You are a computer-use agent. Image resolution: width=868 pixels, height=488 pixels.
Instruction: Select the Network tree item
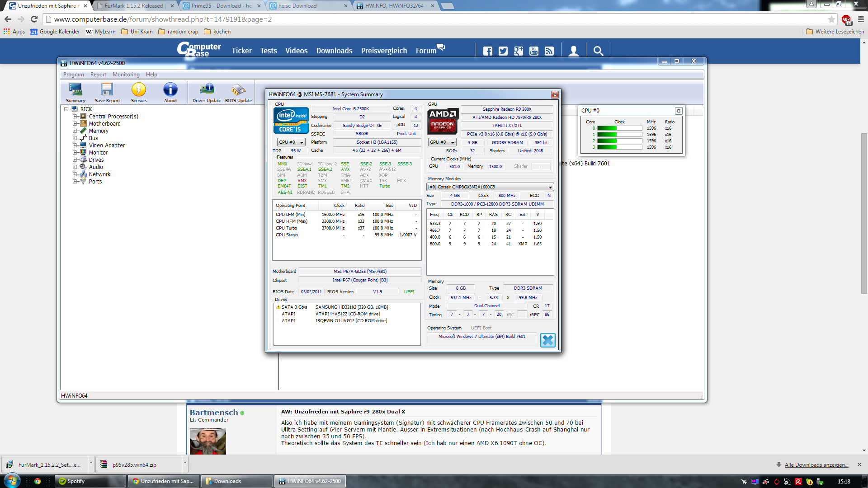pyautogui.click(x=99, y=174)
